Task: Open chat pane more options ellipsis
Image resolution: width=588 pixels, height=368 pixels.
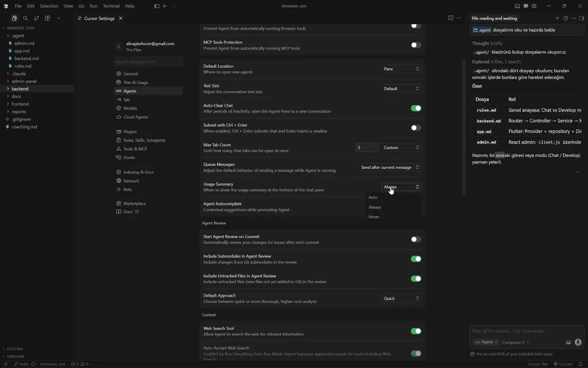Action: pyautogui.click(x=574, y=18)
